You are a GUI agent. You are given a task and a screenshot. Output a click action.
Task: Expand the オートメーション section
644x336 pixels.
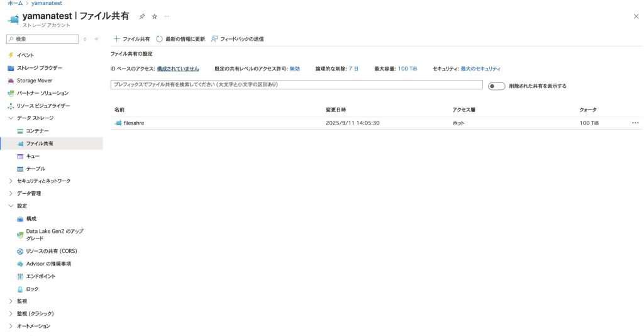[x=11, y=326]
